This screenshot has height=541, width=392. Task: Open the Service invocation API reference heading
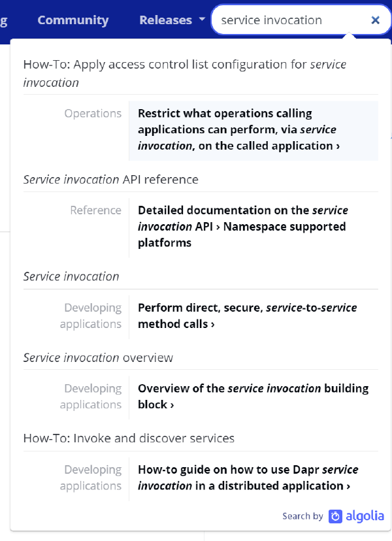[x=111, y=180]
